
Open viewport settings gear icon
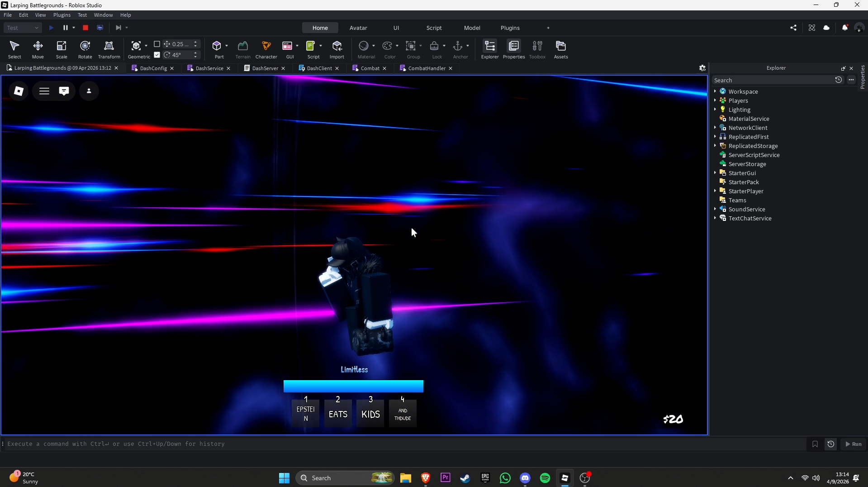pyautogui.click(x=702, y=68)
